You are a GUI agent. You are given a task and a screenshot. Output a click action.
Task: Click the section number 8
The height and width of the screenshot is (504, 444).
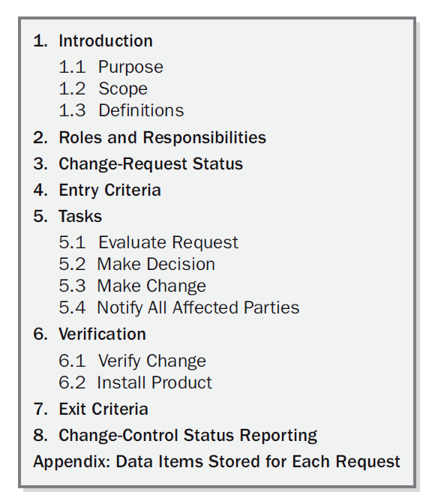(x=40, y=436)
